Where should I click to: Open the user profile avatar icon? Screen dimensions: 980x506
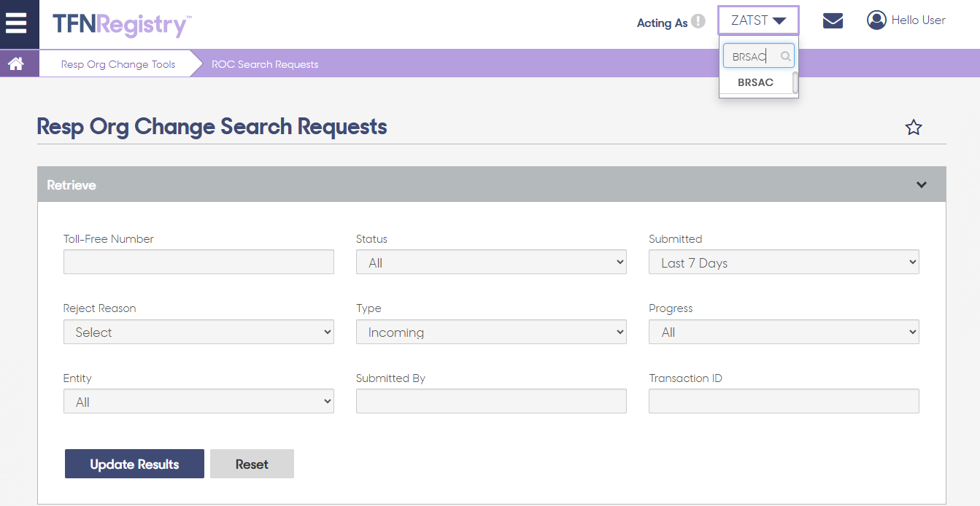pos(876,20)
